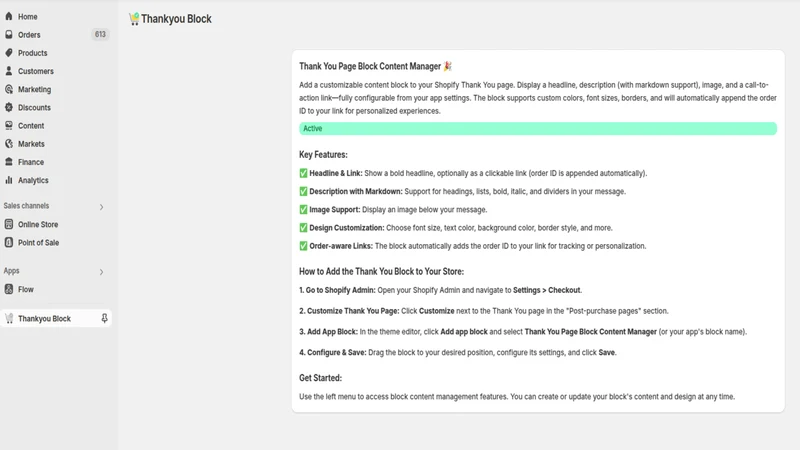Click the checkmark beside Headline & Link
Viewport: 800px width, 450px height.
pos(303,173)
